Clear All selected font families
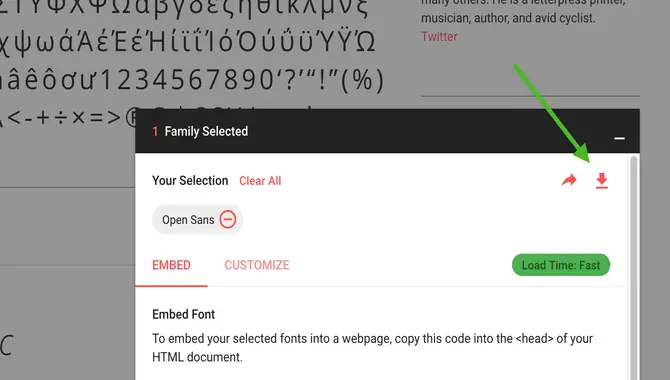Screen dimensions: 670x380 click(260, 181)
